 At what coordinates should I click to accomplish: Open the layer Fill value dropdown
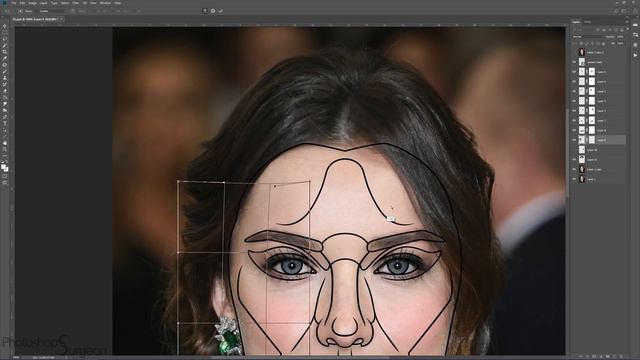coord(620,43)
